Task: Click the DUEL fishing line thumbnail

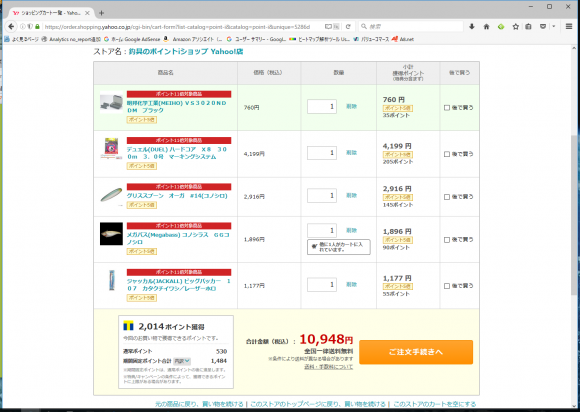Action: coord(111,149)
